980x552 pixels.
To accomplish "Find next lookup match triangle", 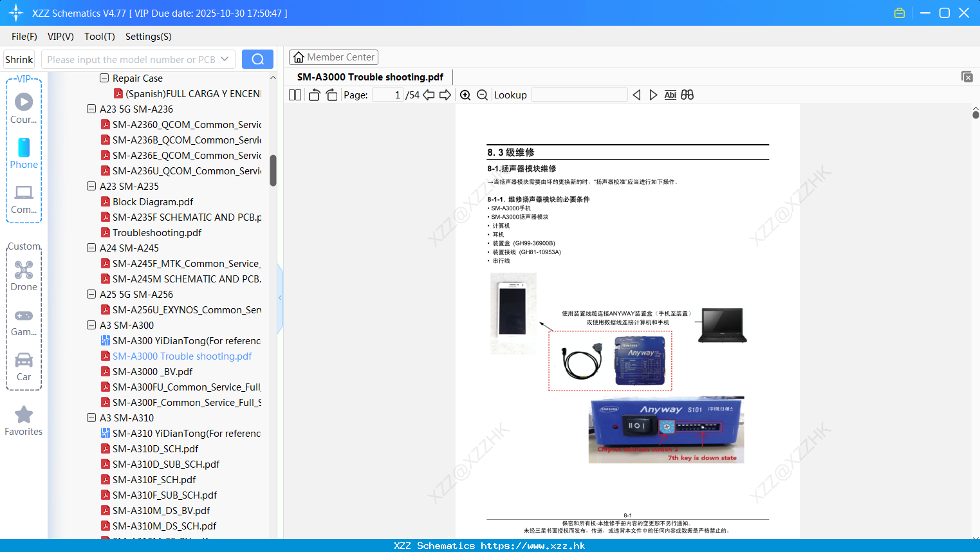I will click(653, 95).
